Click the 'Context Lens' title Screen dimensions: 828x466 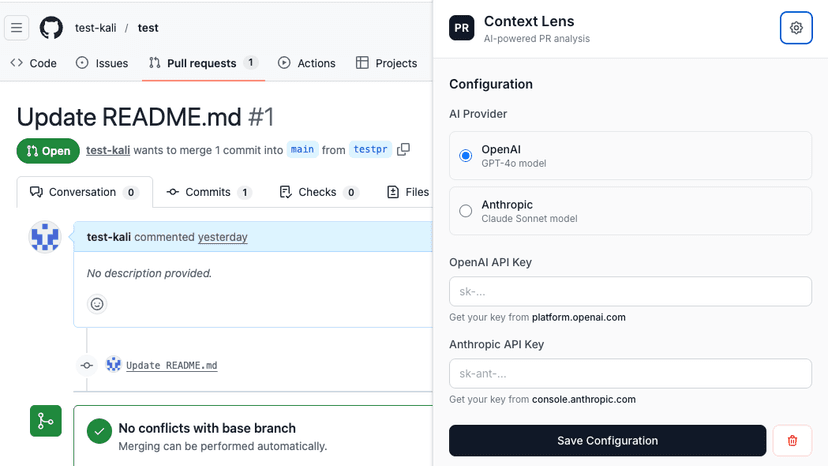click(x=529, y=21)
